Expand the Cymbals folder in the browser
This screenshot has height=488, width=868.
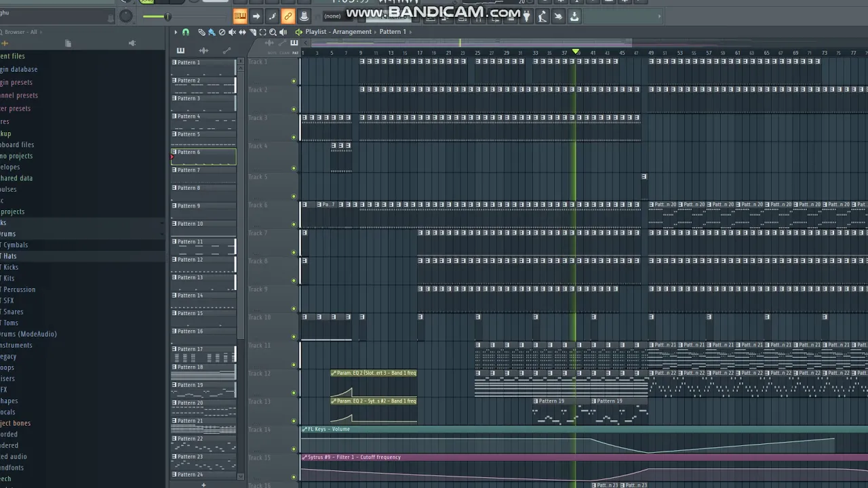[x=15, y=245]
